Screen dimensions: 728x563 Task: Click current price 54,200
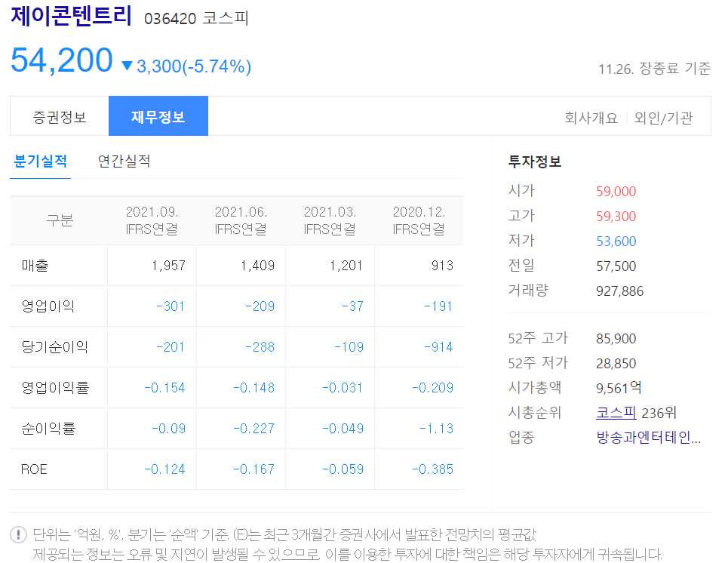coord(62,60)
